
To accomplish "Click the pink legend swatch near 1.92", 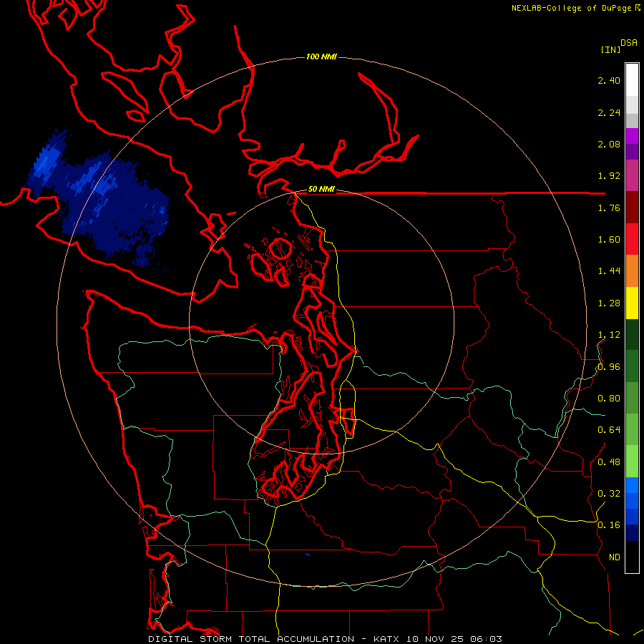I will point(632,175).
